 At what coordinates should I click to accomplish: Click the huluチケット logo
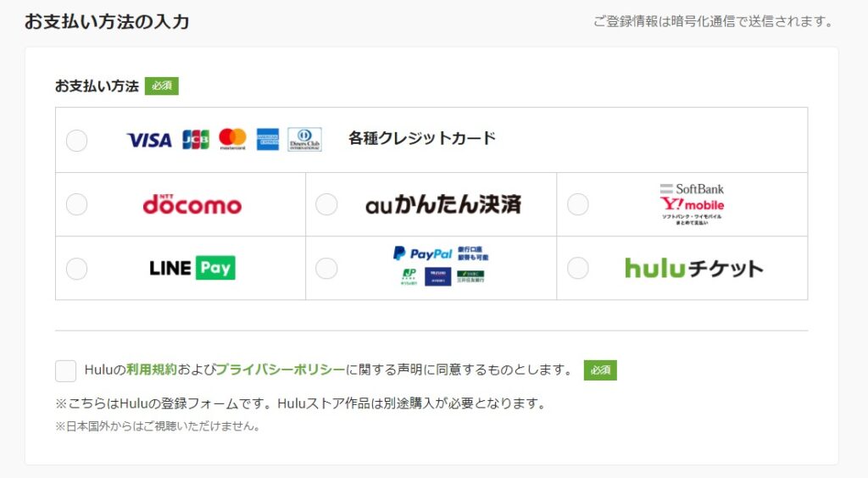[x=694, y=269]
